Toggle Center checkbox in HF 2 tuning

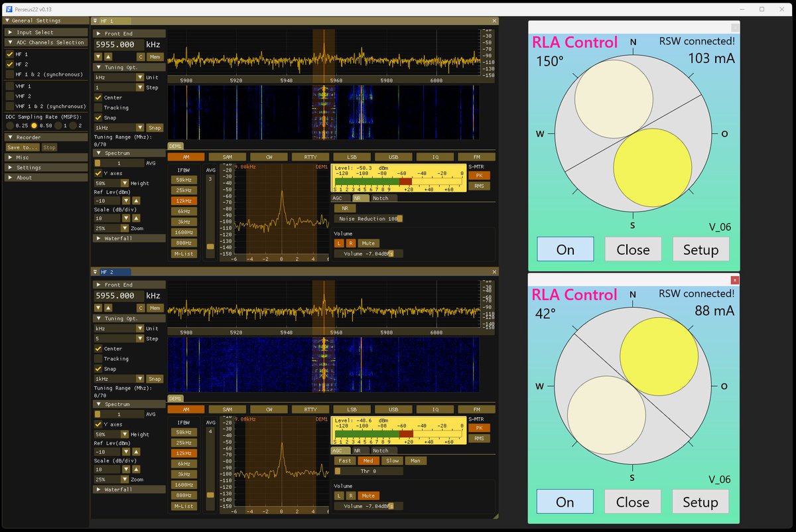pos(98,348)
